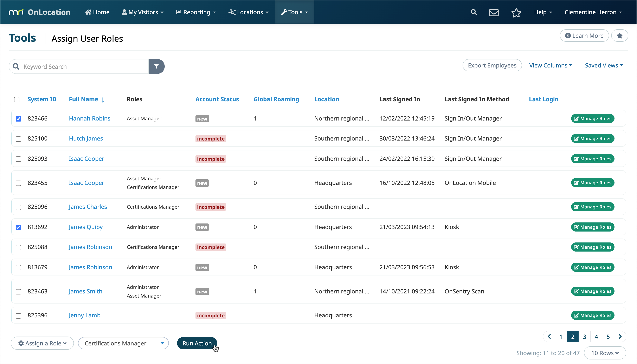
Task: Go to the Home menu item
Action: point(97,12)
